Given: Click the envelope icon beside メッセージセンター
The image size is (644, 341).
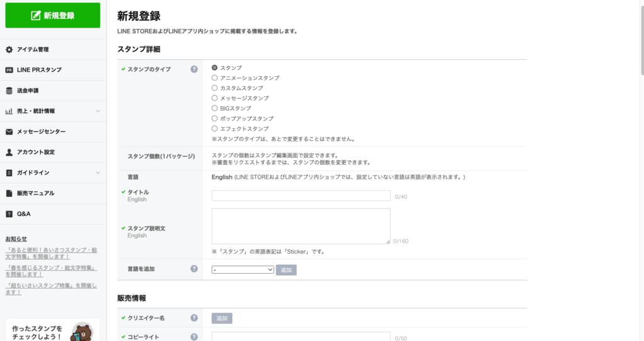Looking at the screenshot, I should click(9, 131).
